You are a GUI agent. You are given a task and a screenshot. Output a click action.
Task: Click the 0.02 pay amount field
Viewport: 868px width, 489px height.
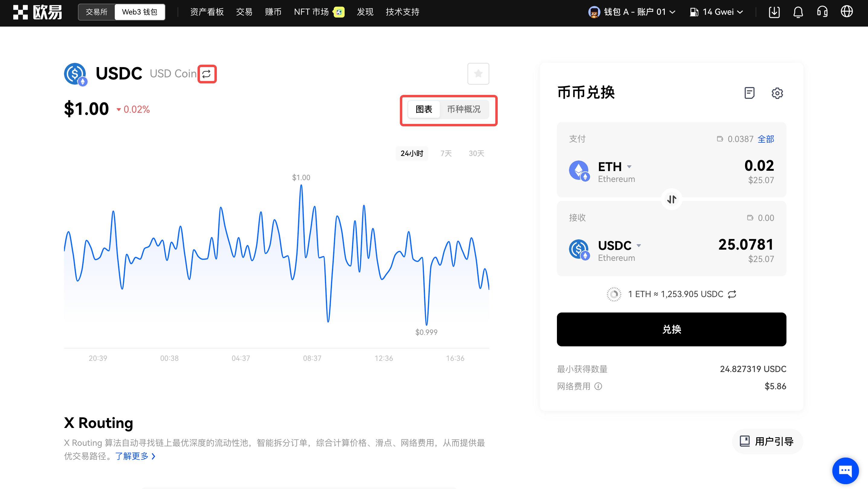[759, 166]
